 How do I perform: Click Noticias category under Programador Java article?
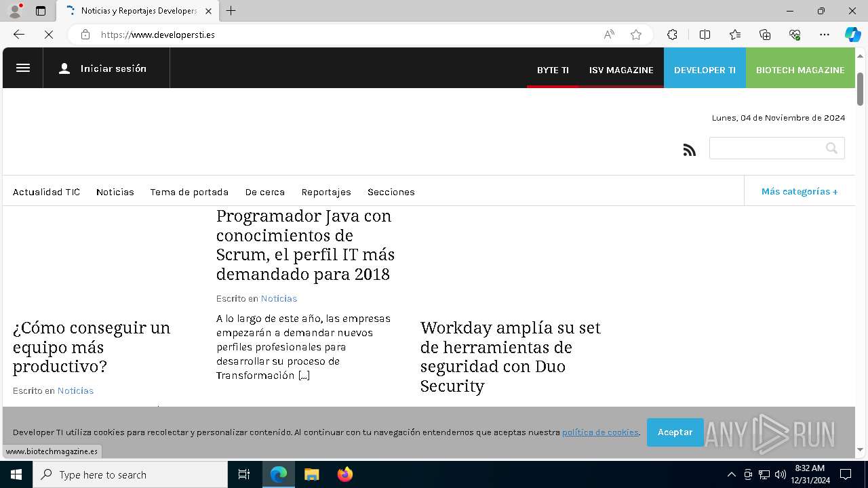[x=279, y=298]
